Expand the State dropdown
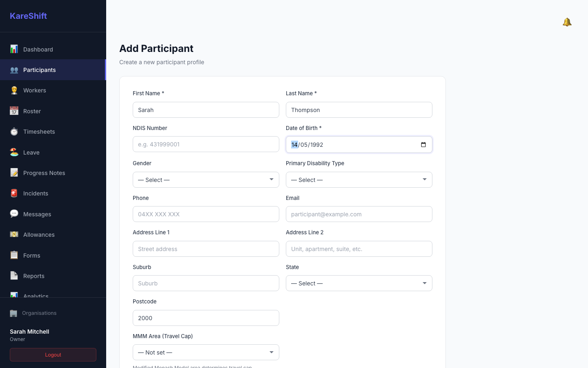Image resolution: width=588 pixels, height=368 pixels. (x=359, y=283)
